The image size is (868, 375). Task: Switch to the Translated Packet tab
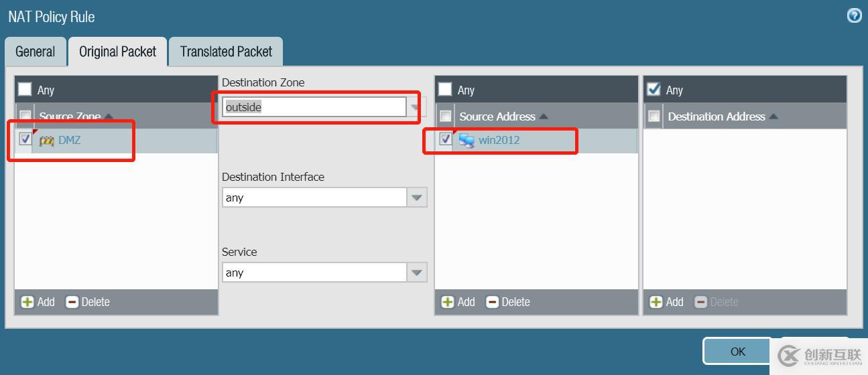click(226, 52)
